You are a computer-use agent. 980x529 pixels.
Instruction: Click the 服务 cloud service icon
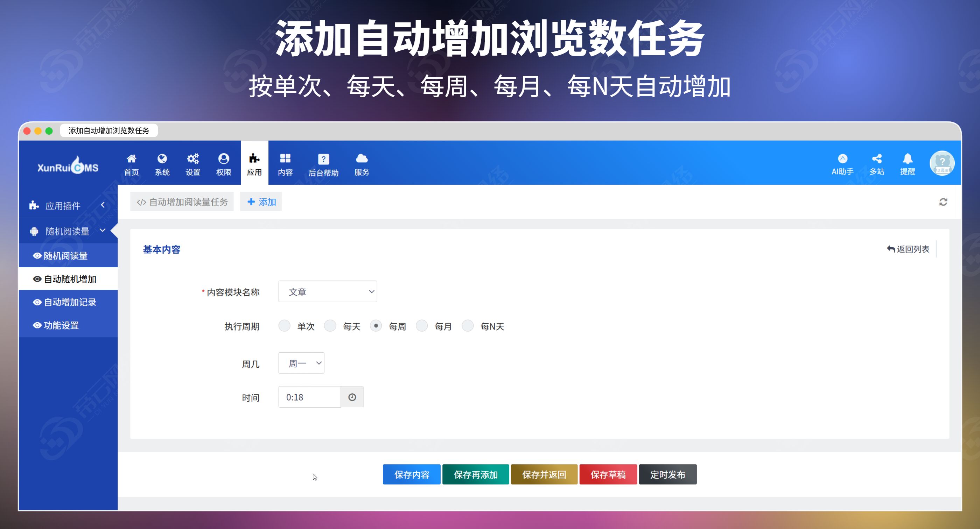tap(362, 163)
